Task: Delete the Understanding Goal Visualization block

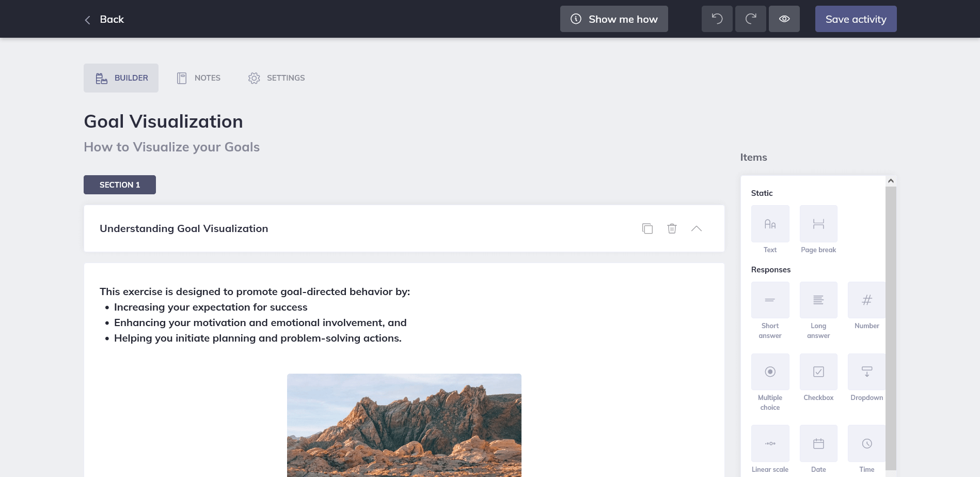Action: click(x=672, y=228)
